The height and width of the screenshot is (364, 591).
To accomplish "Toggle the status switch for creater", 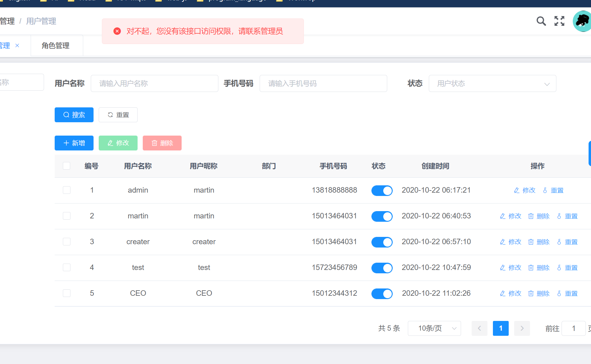I will coord(382,242).
